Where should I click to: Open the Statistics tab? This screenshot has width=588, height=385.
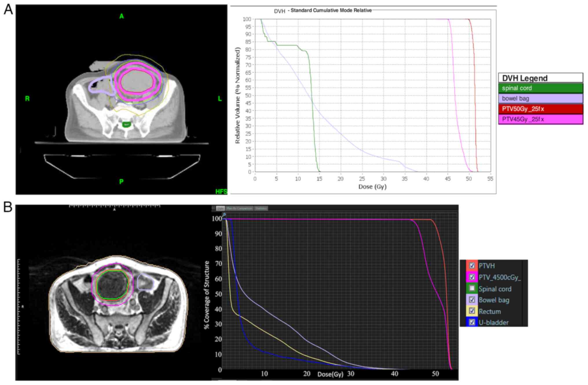tap(261, 208)
